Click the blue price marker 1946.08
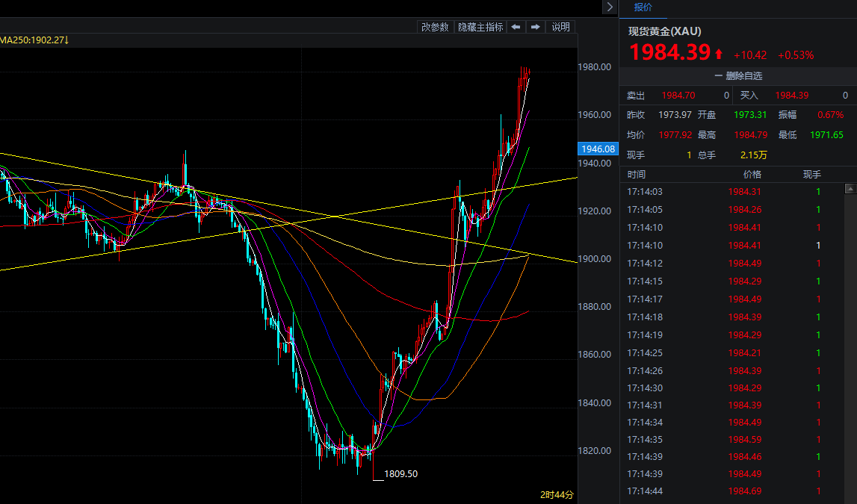 (598, 149)
